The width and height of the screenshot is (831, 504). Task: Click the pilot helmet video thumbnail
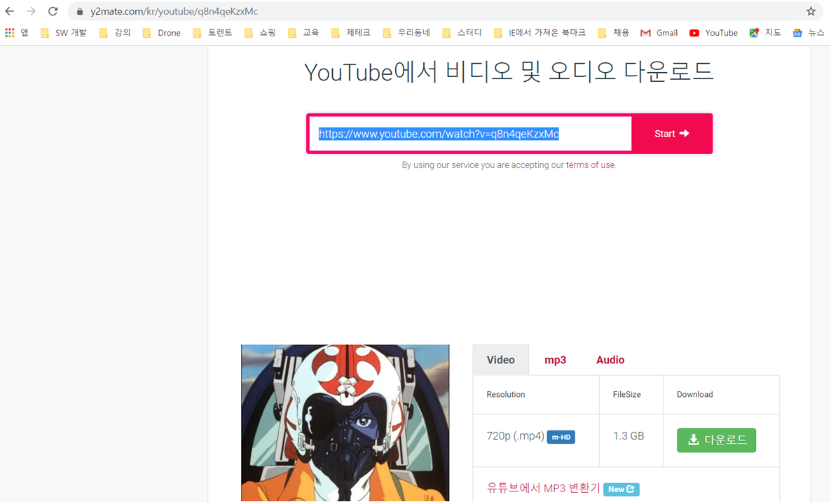(x=345, y=423)
